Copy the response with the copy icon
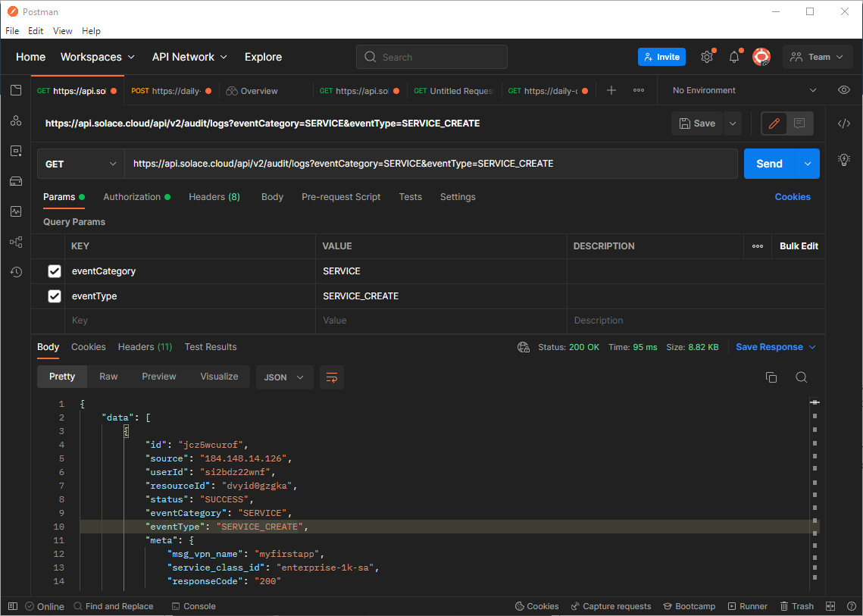This screenshot has width=863, height=616. (771, 377)
